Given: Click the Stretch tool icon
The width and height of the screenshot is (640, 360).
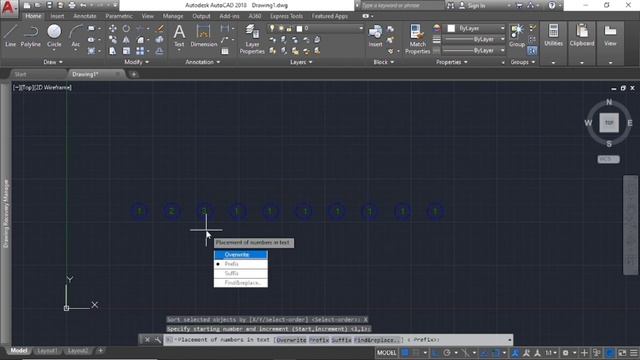Looking at the screenshot, I should (x=112, y=51).
